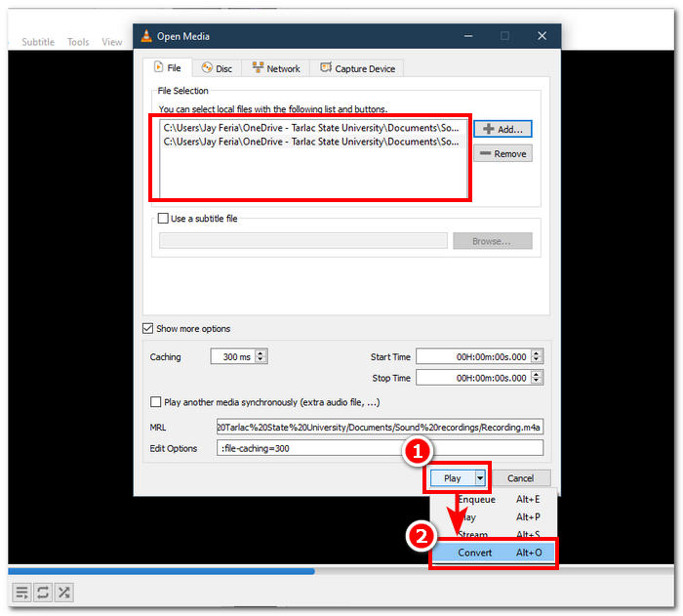Viewport: 683px width, 616px height.
Task: Select the second file path in list
Action: pyautogui.click(x=312, y=142)
